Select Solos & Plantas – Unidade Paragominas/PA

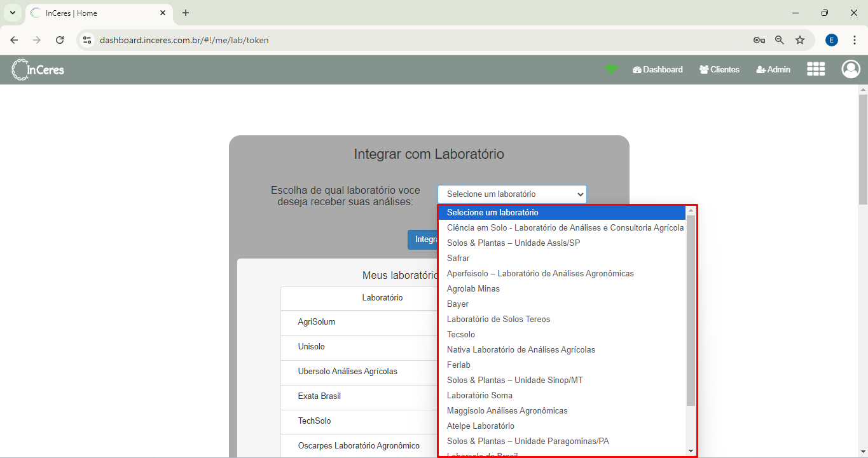coord(562,441)
